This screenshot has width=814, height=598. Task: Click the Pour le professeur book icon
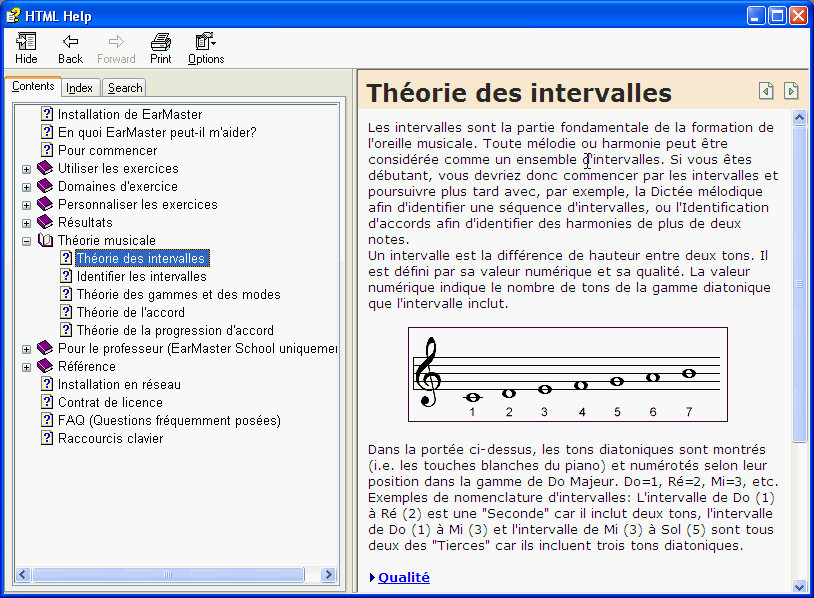46,348
